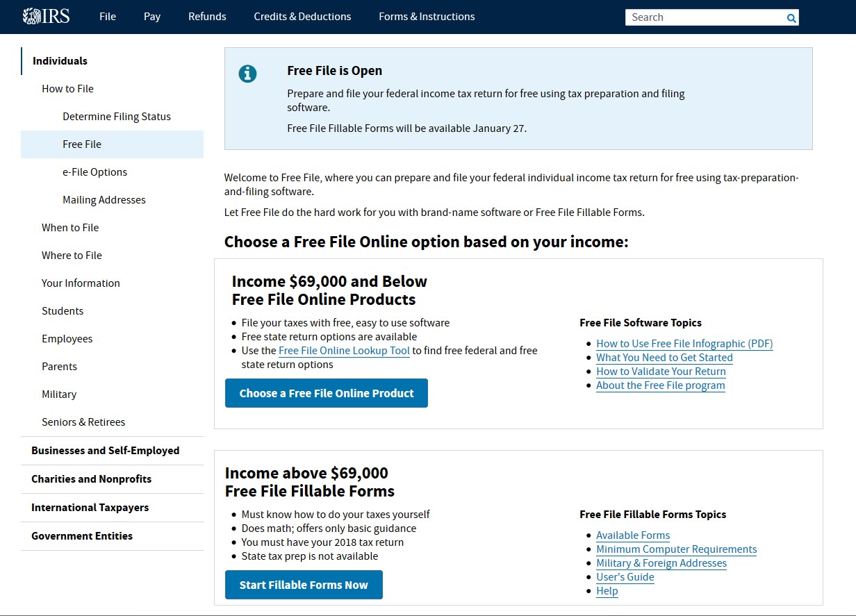This screenshot has width=856, height=616.
Task: Open About the Free File program link
Action: click(660, 385)
